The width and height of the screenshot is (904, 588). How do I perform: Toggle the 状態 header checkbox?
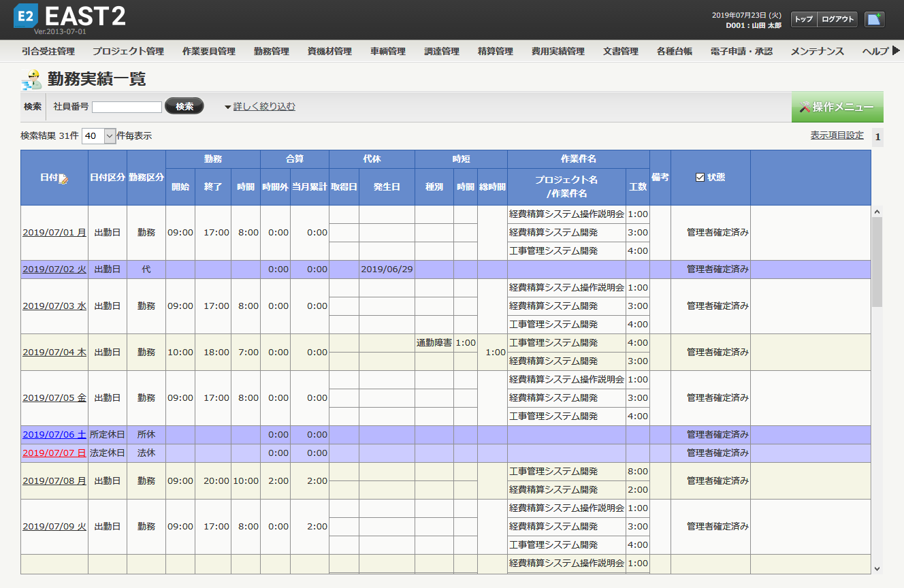point(700,178)
